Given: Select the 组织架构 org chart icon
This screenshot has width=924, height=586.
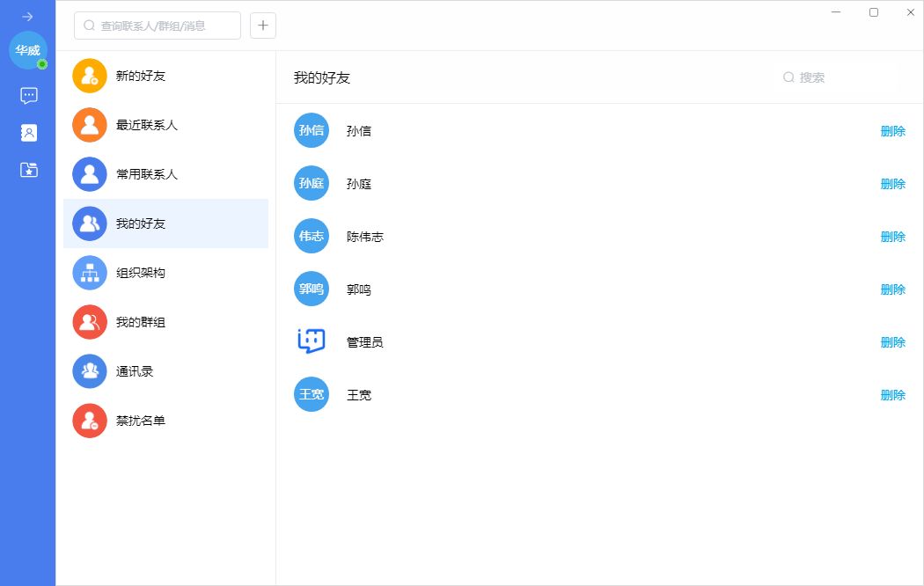Looking at the screenshot, I should (90, 273).
